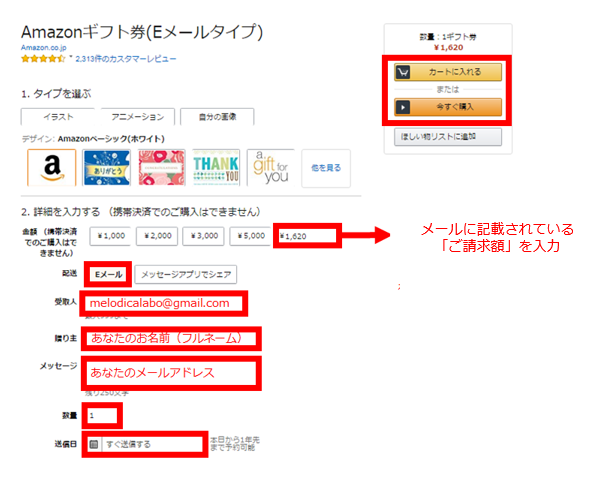Click ほしい物リストに追加 button
Image resolution: width=607 pixels, height=479 pixels.
[448, 137]
